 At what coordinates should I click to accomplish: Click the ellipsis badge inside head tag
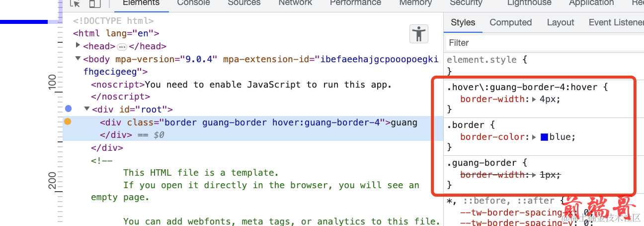[122, 47]
